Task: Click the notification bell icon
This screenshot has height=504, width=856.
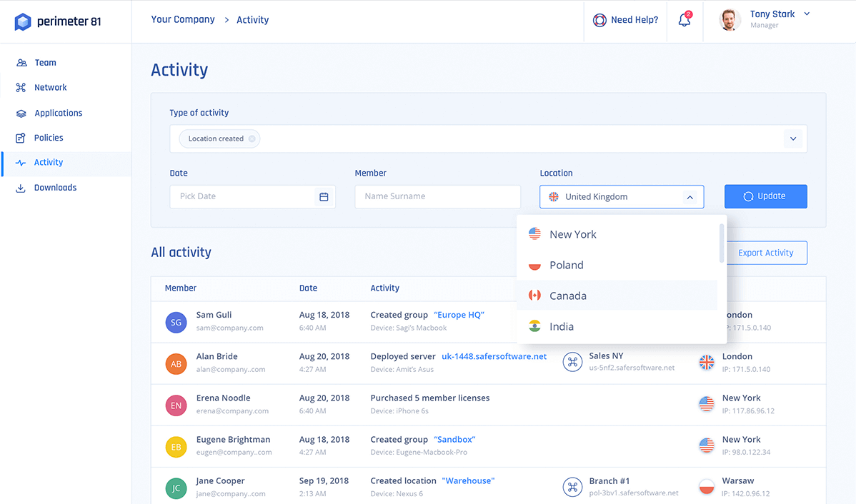Action: point(684,21)
